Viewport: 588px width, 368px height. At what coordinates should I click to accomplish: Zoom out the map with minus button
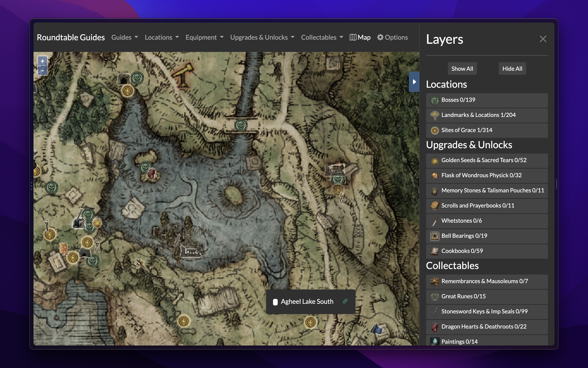click(x=42, y=71)
